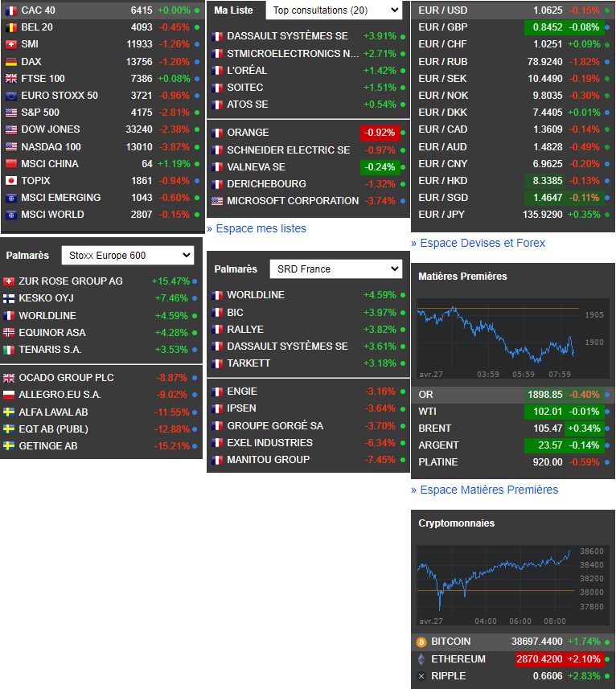
Task: Click VALNEVA SE in Ma Liste
Action: point(257,167)
